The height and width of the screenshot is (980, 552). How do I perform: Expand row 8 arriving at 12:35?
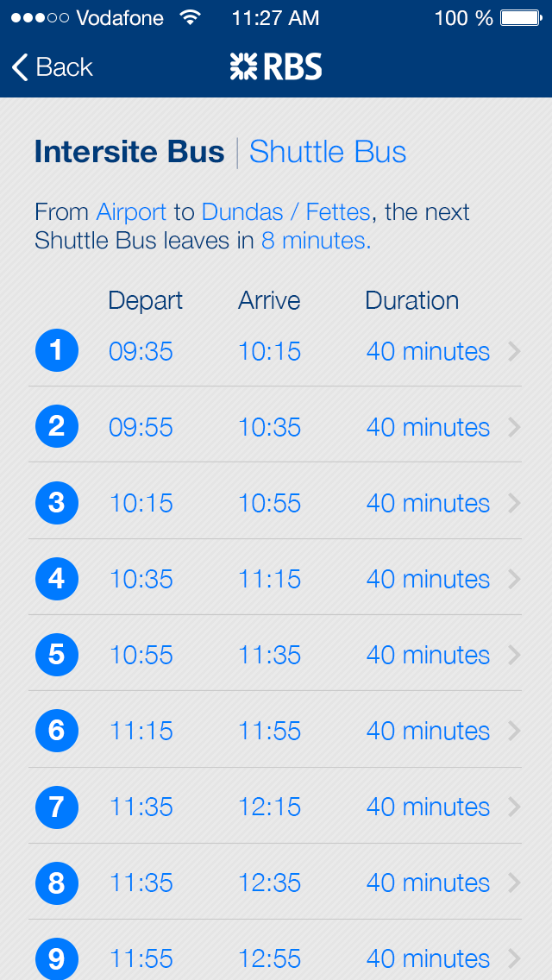click(514, 883)
